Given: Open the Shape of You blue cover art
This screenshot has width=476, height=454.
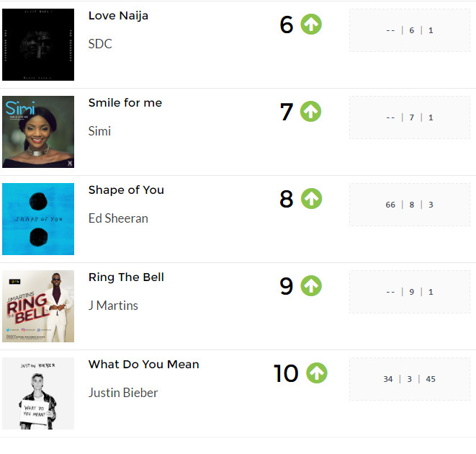Looking at the screenshot, I should click(38, 219).
